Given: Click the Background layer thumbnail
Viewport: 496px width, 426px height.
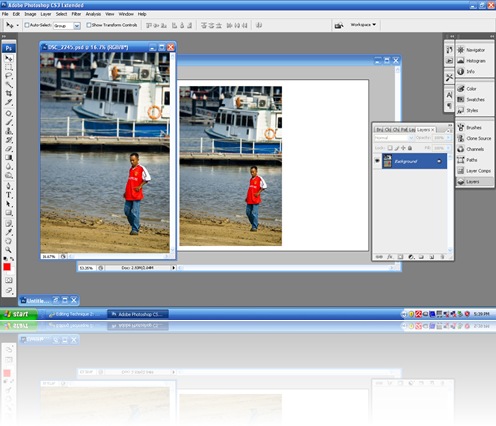Looking at the screenshot, I should tap(387, 161).
